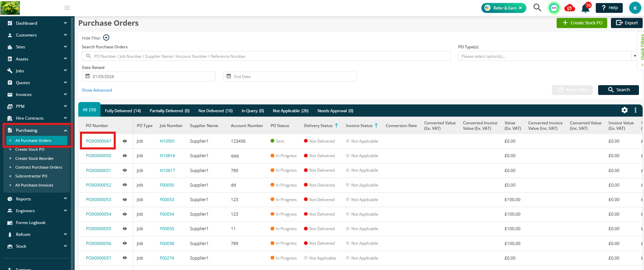Click the company logo image
Viewport: 644px width, 270px height.
coord(10,8)
